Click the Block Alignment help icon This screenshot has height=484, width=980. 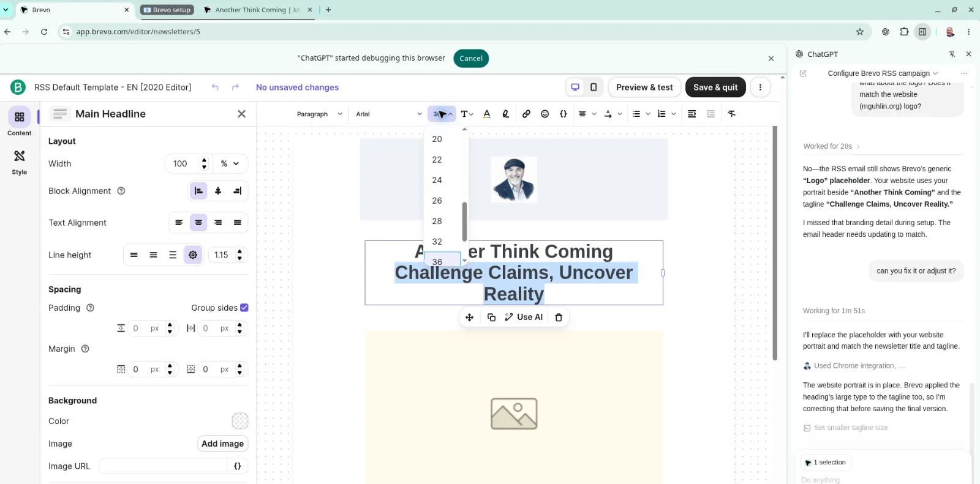[121, 191]
